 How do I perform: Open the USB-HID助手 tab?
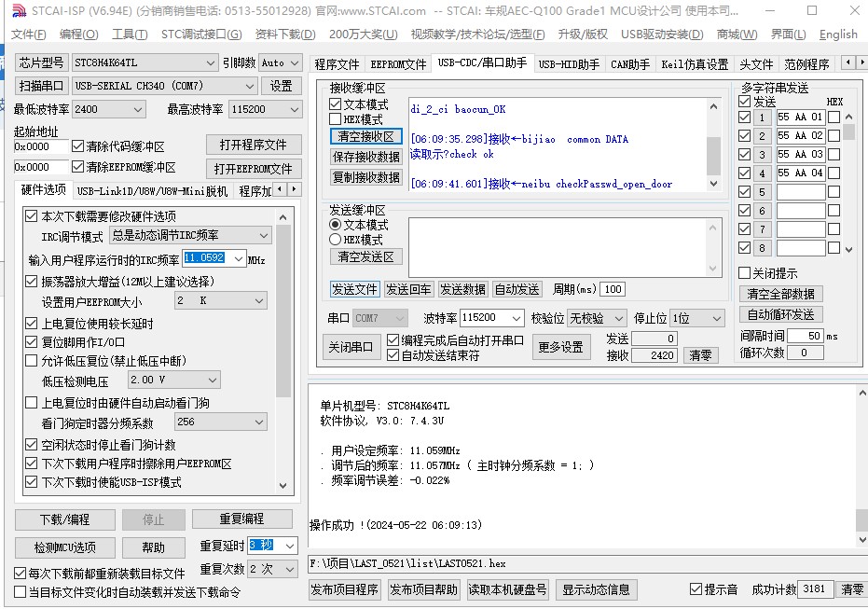[569, 64]
